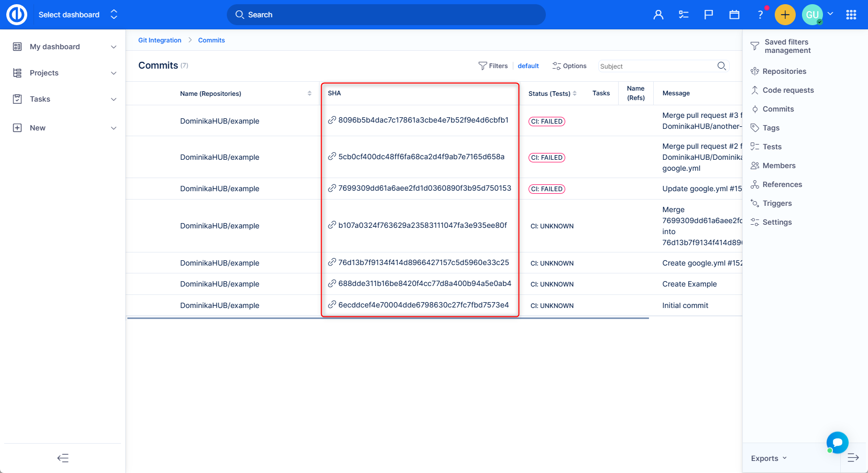Open the apps grid menu icon
The height and width of the screenshot is (473, 868).
coord(851,15)
